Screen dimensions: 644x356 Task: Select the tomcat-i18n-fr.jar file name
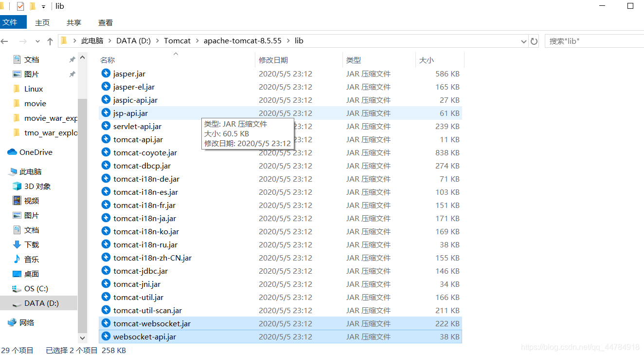(144, 205)
